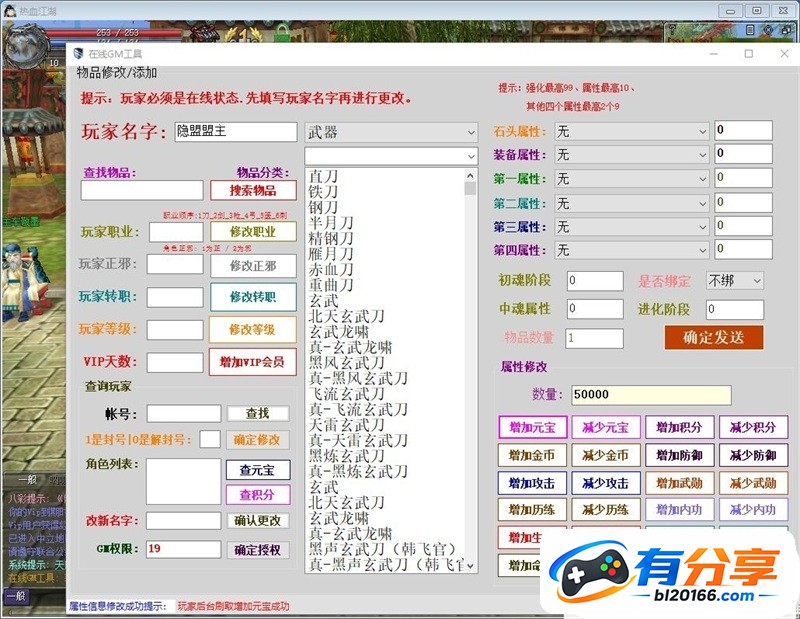Viewport: 800px width, 619px height.
Task: Click the 玩家名字 input field
Action: point(236,132)
